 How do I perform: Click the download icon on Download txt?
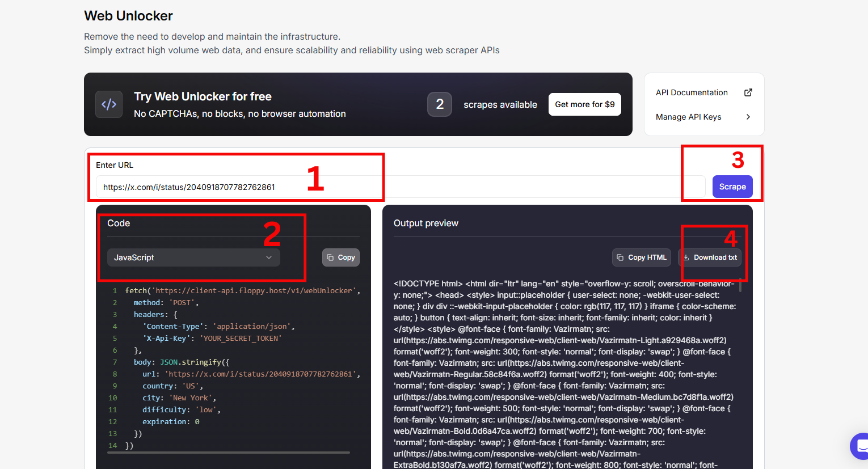(687, 257)
